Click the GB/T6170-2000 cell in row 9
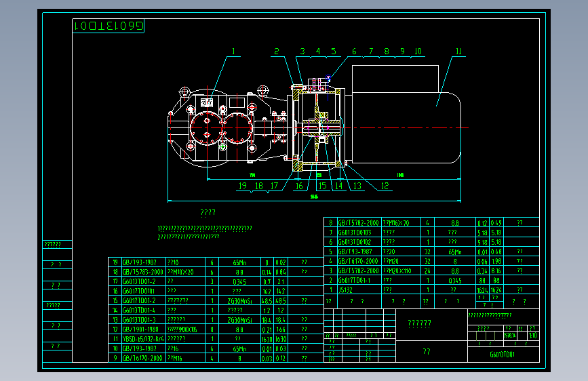Screen dimensions: 588x381 pos(142,358)
